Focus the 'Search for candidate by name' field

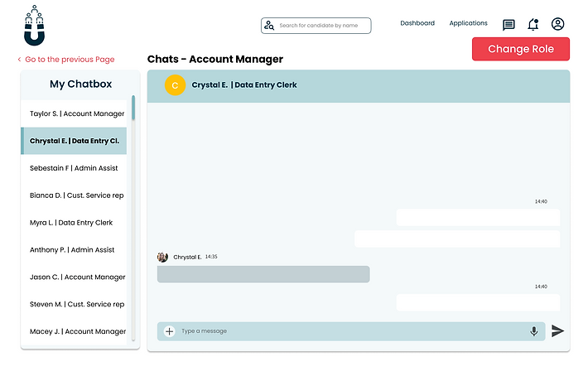316,26
